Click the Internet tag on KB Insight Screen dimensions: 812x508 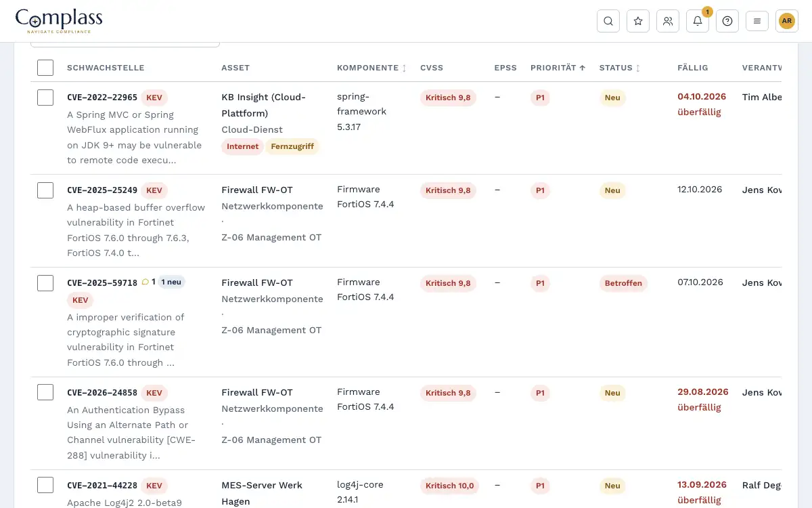(242, 146)
